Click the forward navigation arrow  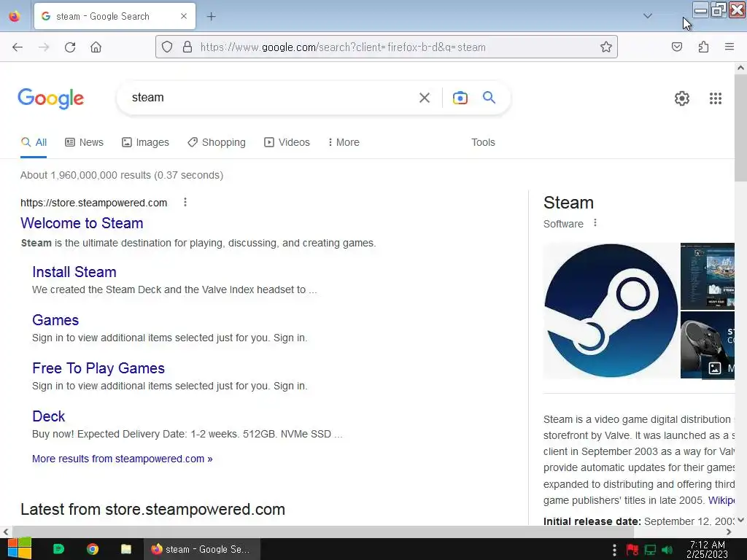pyautogui.click(x=44, y=47)
